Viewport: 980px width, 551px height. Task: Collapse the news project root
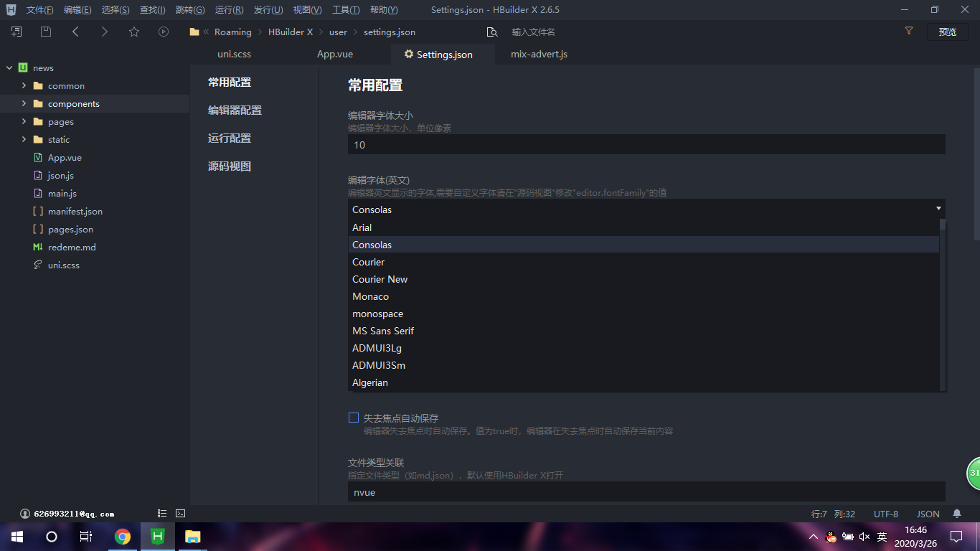9,67
